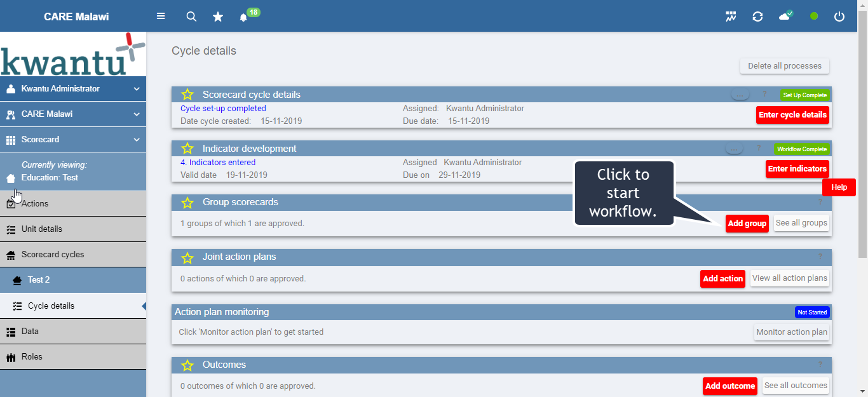Click the refresh sync icon
The width and height of the screenshot is (868, 397).
click(757, 17)
